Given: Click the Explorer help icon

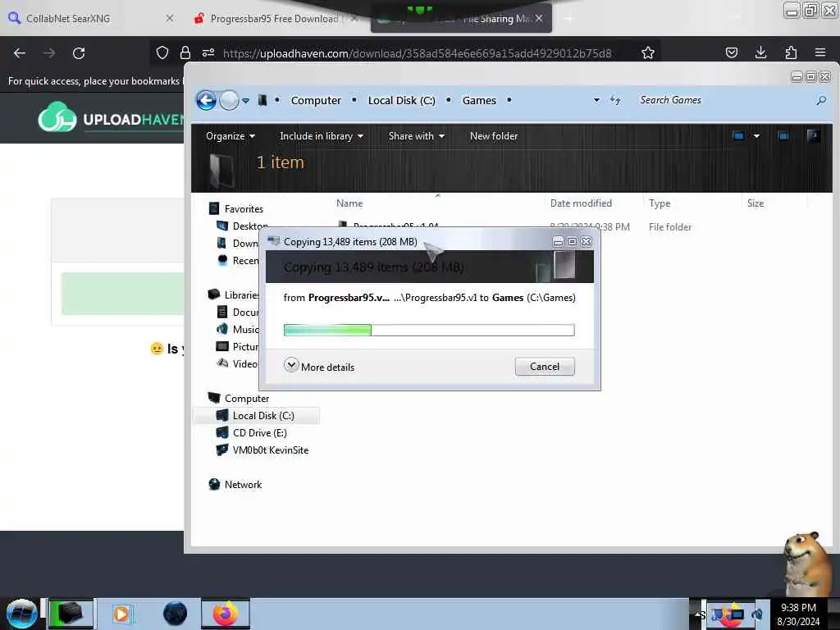Looking at the screenshot, I should pos(813,136).
